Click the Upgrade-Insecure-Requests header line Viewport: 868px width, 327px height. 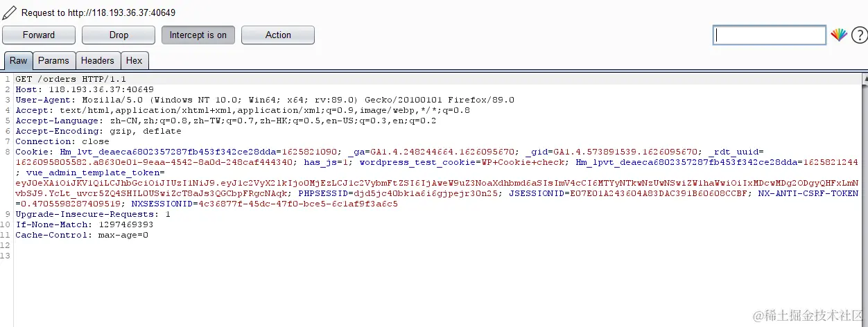pyautogui.click(x=93, y=214)
